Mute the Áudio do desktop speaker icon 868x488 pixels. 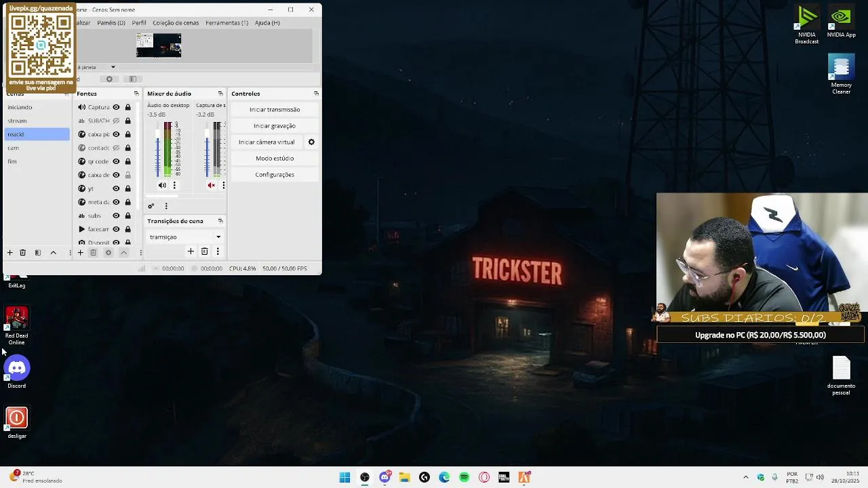tap(162, 185)
